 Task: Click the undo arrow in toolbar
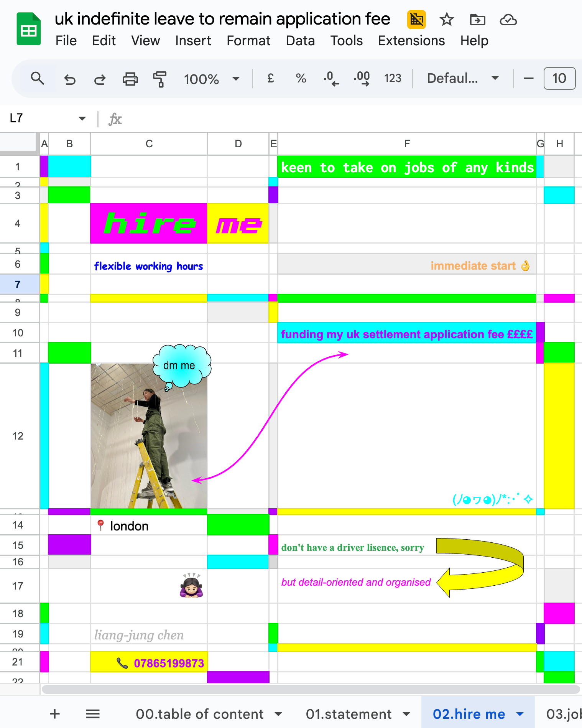(x=70, y=79)
